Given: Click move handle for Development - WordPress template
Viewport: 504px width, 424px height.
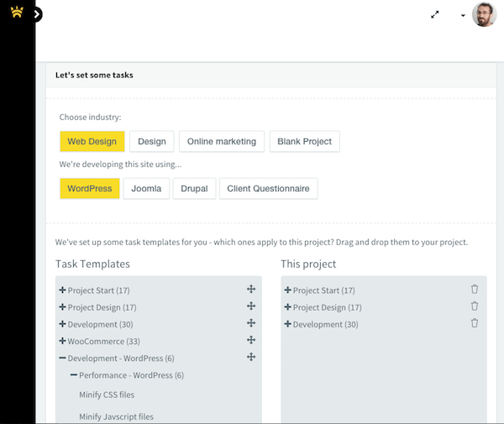Looking at the screenshot, I should (x=251, y=357).
